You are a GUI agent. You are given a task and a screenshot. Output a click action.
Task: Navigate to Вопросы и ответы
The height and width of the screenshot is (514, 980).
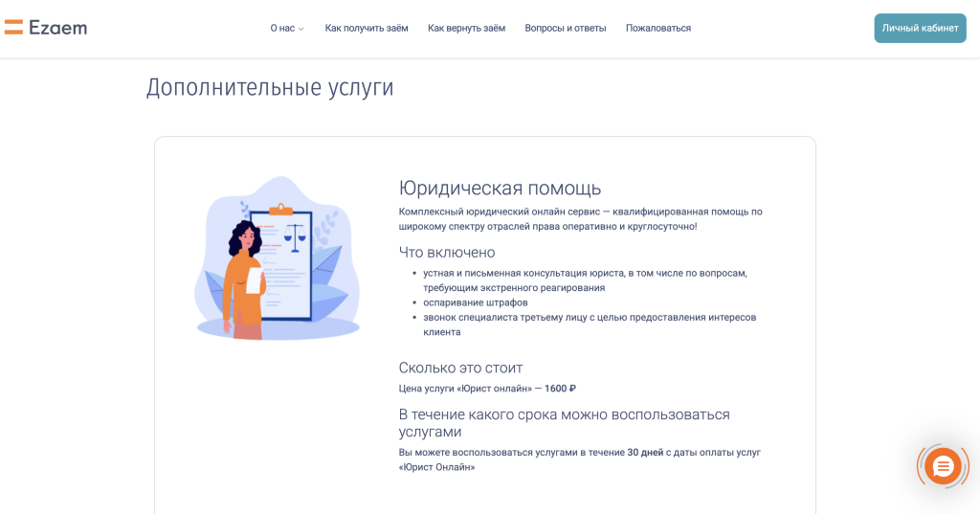pos(566,28)
